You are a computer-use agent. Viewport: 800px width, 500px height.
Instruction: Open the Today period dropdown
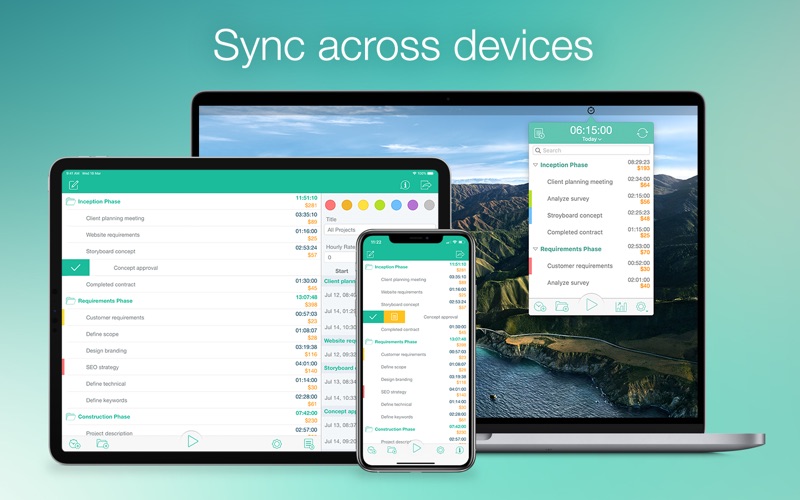[591, 139]
